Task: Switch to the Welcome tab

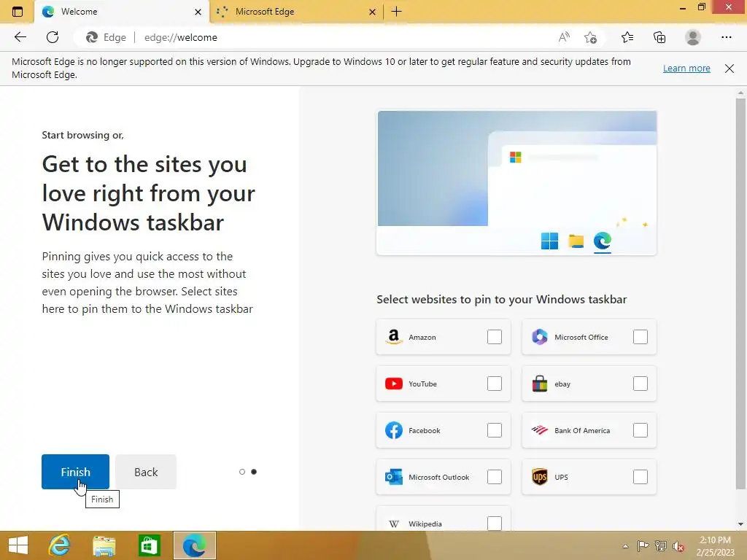Action: 122,12
